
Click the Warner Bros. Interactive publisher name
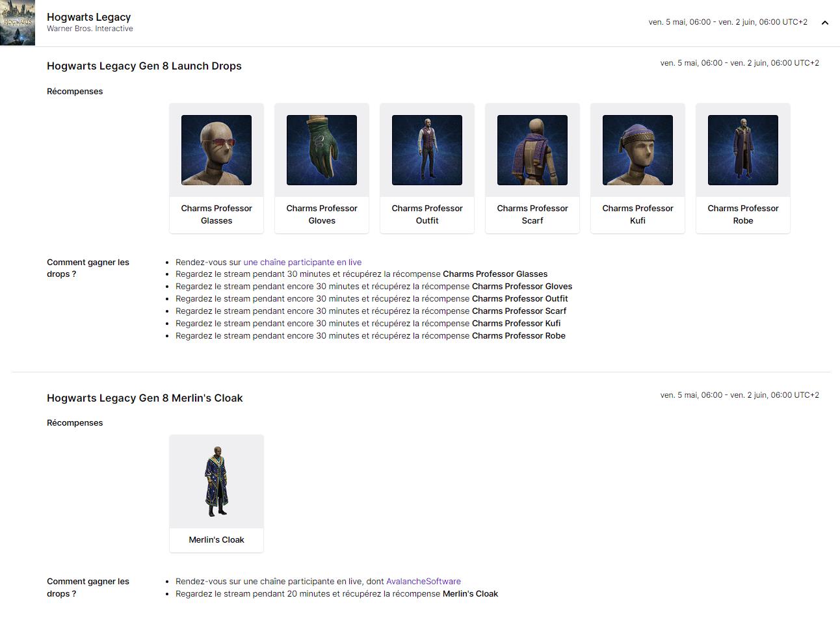click(x=90, y=29)
